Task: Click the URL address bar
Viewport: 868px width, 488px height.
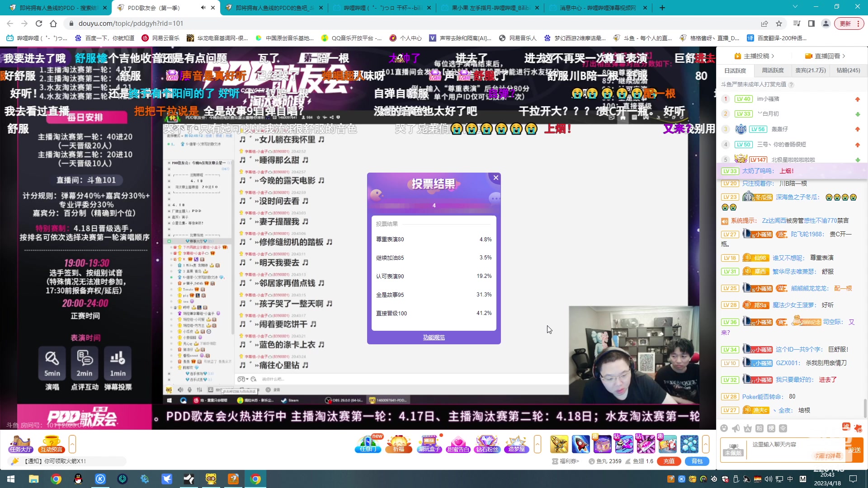Action: 407,23
